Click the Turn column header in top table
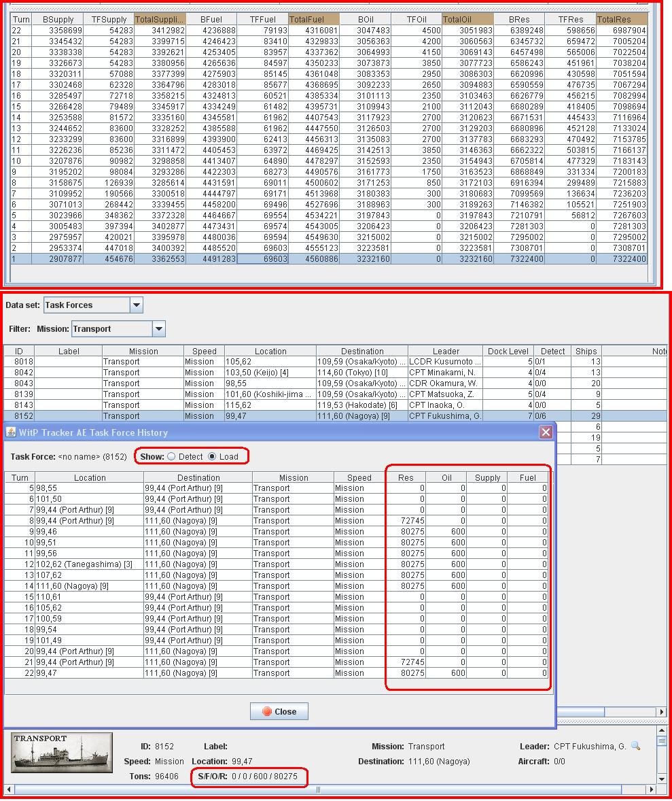This screenshot has height=801, width=672. click(22, 20)
